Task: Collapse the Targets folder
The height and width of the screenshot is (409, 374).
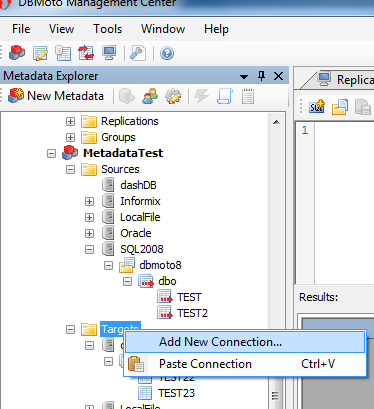Action: pyautogui.click(x=70, y=329)
